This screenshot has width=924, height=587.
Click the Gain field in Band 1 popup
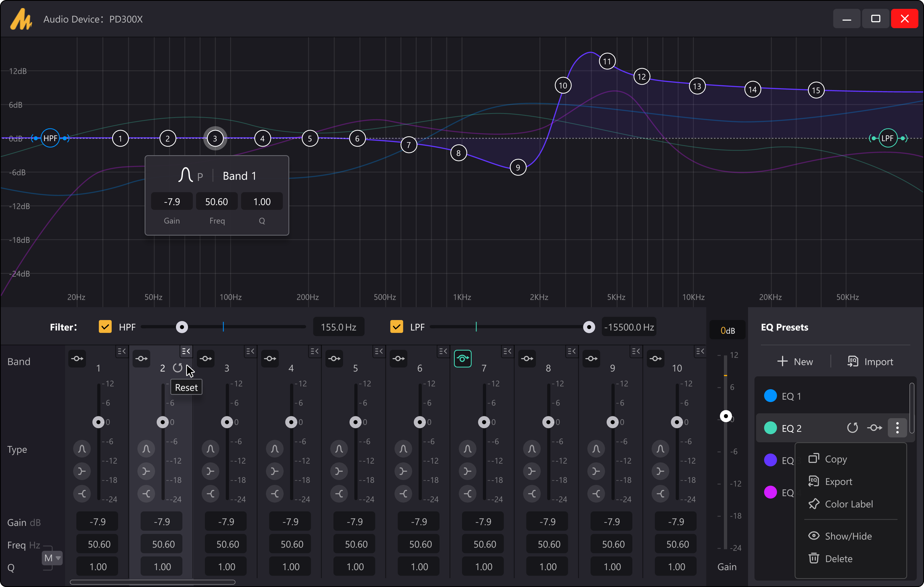pyautogui.click(x=172, y=202)
